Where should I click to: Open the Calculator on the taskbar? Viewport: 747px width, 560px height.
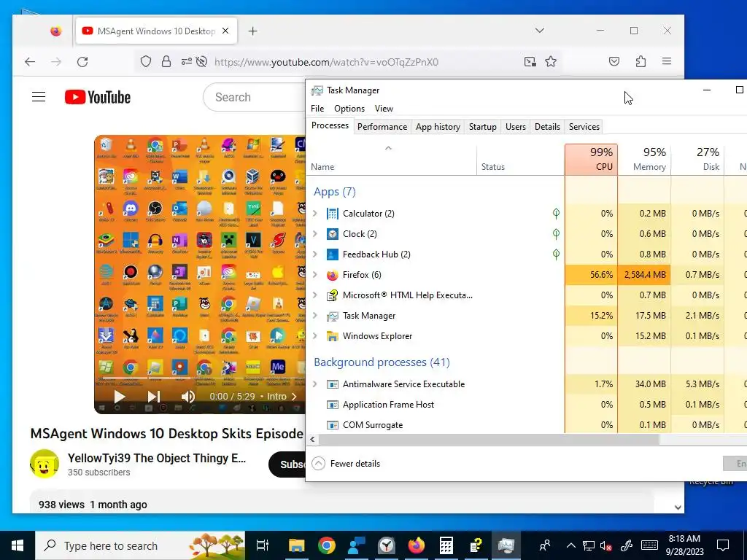coord(446,545)
